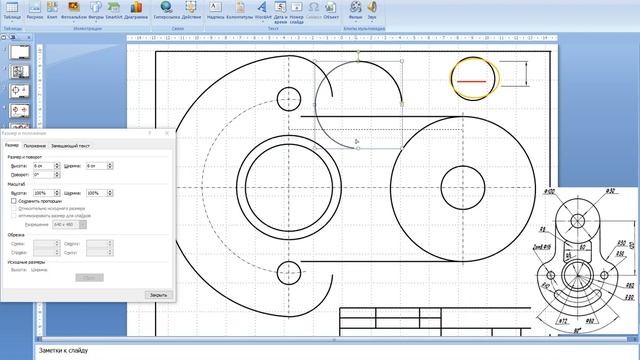Screen dimensions: 640x360
Task: Click the green rotation handle of selected arc
Action: (x=358, y=52)
